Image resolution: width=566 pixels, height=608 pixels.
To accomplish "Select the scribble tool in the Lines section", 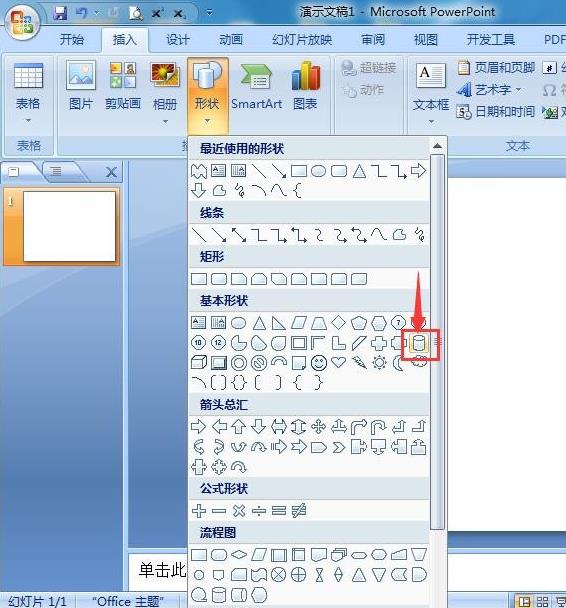I will 419,235.
